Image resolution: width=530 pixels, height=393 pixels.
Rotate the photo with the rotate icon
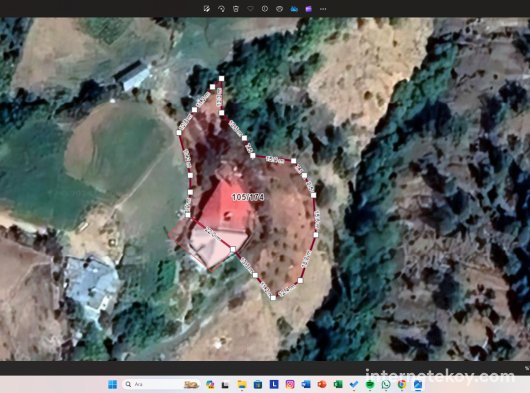click(x=221, y=9)
